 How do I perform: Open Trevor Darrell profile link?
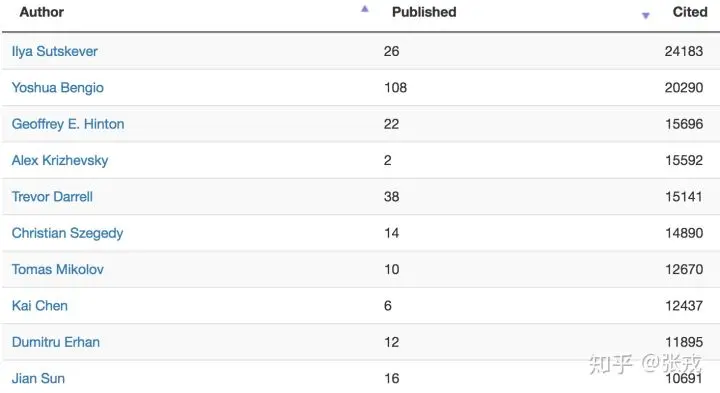pos(52,196)
